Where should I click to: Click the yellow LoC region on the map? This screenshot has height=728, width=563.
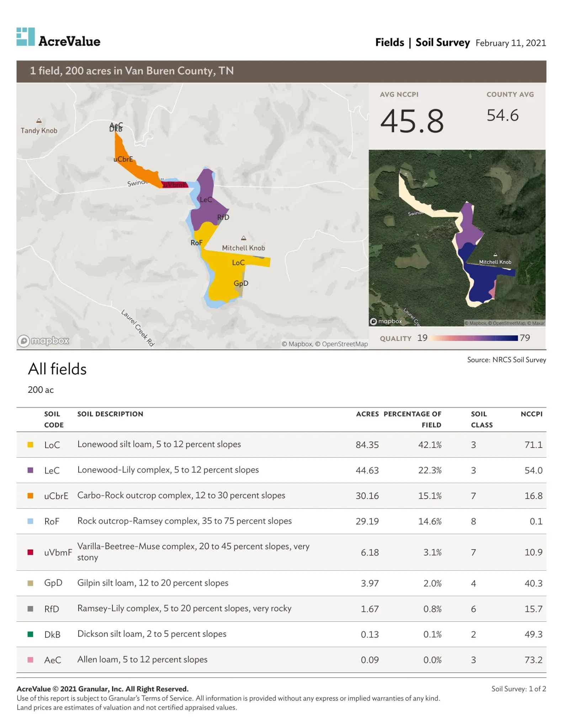(228, 274)
